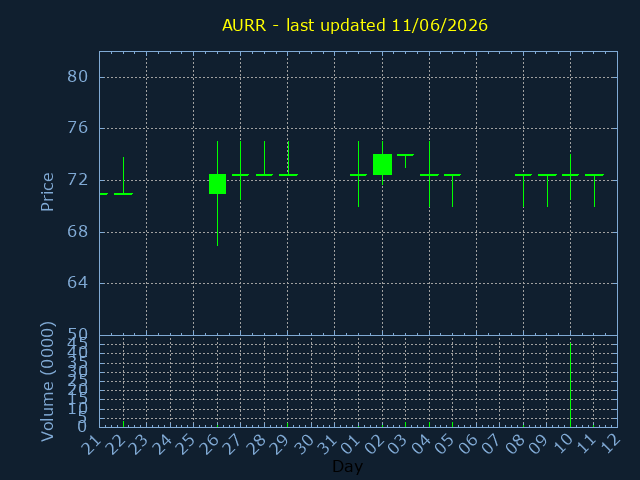Click the day 22 price candlestick

[x=123, y=176]
